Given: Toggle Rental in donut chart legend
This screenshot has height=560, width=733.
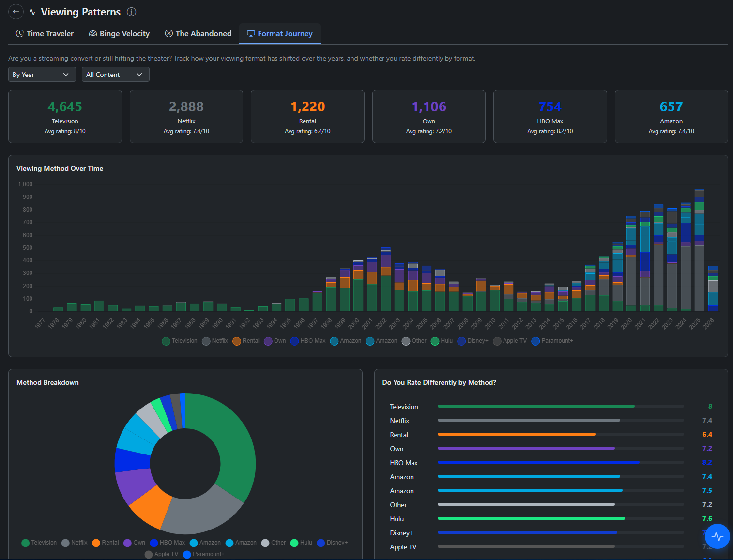Looking at the screenshot, I should (106, 543).
